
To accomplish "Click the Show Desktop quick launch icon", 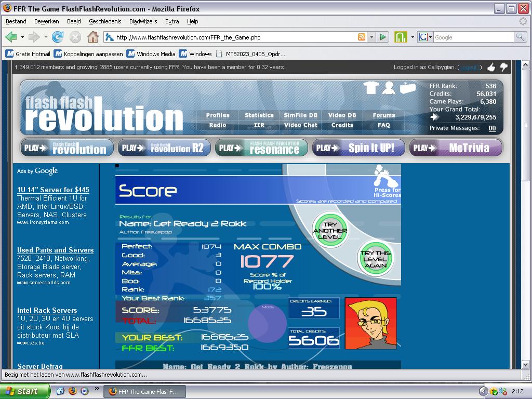I will tap(60, 391).
